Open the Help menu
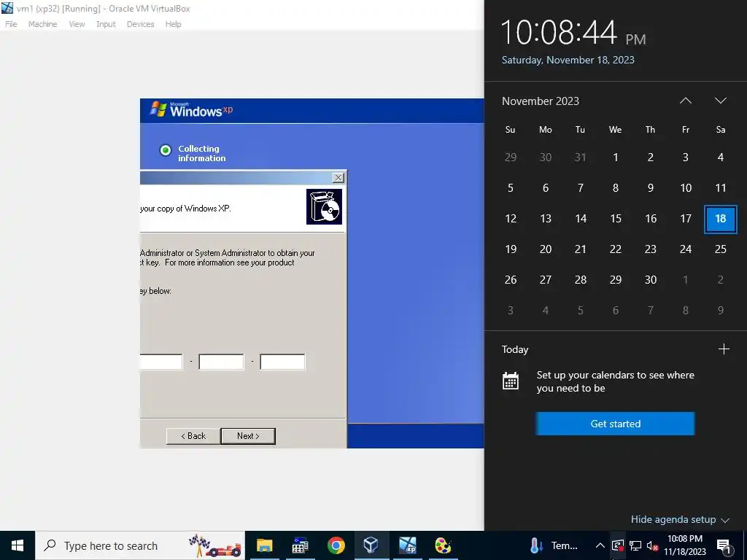 point(173,24)
